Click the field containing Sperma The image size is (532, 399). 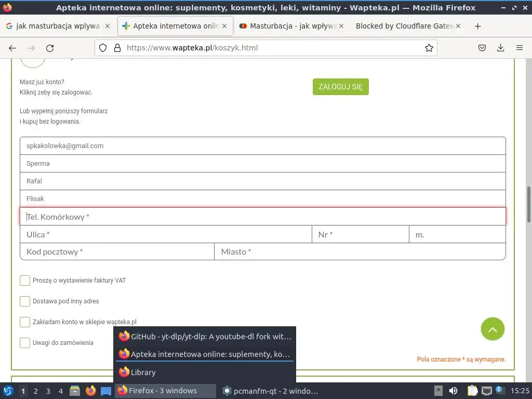263,164
